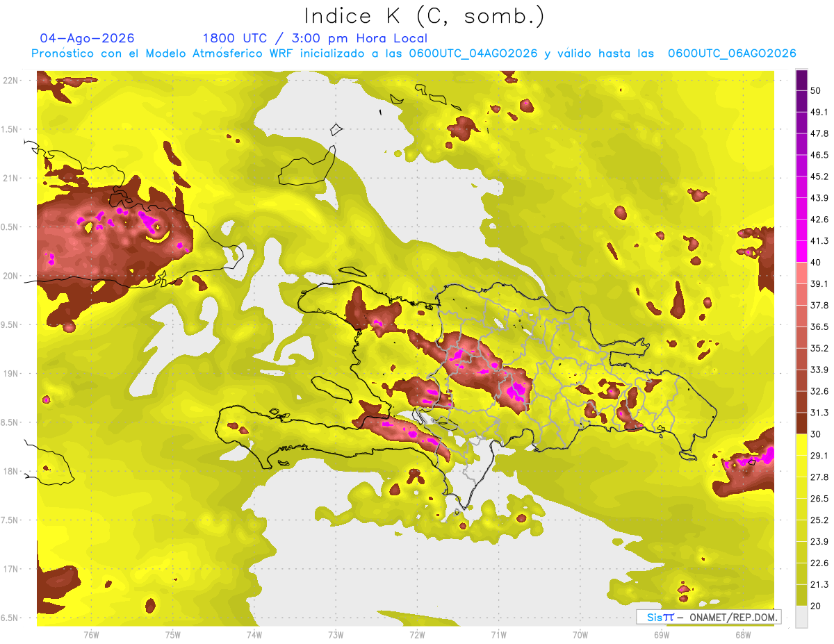Click the longitude label "72W"
Screen dimensions: 834x644
[417, 635]
